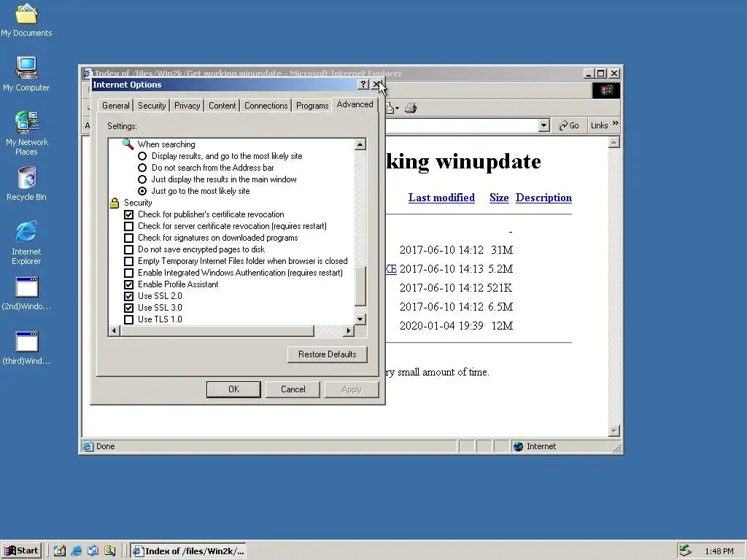Click the system tray network icon
Image resolution: width=747 pixels, height=560 pixels.
(685, 551)
